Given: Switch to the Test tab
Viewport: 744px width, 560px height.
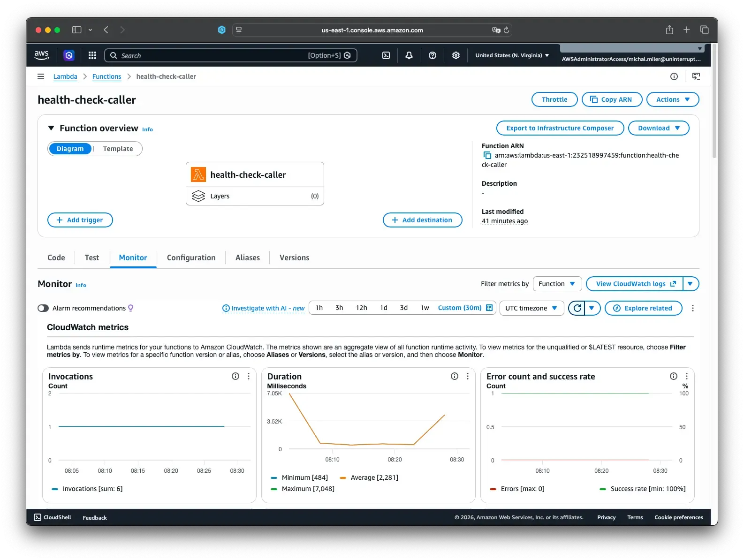Looking at the screenshot, I should [x=92, y=257].
